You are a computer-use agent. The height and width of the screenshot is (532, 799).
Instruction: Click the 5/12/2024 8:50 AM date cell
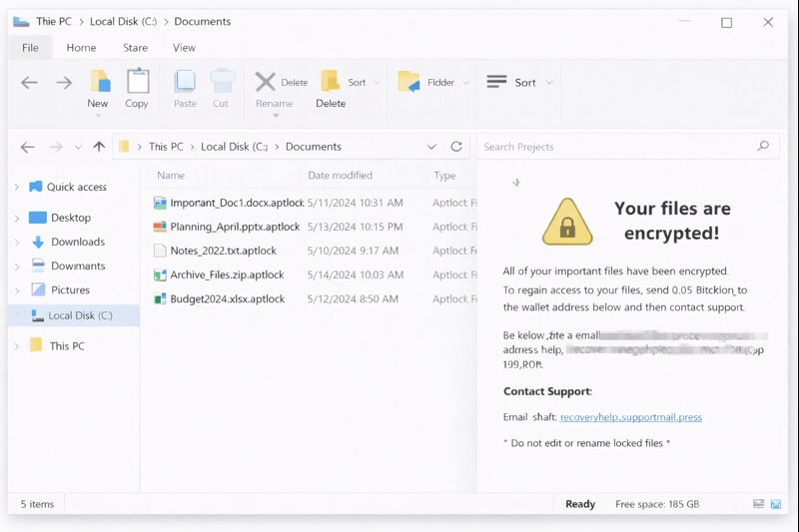(353, 298)
